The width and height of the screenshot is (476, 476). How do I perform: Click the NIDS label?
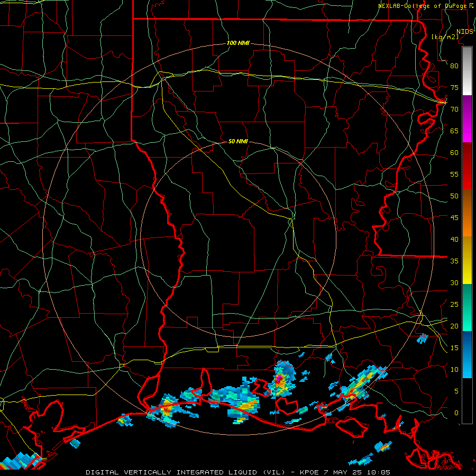click(464, 31)
